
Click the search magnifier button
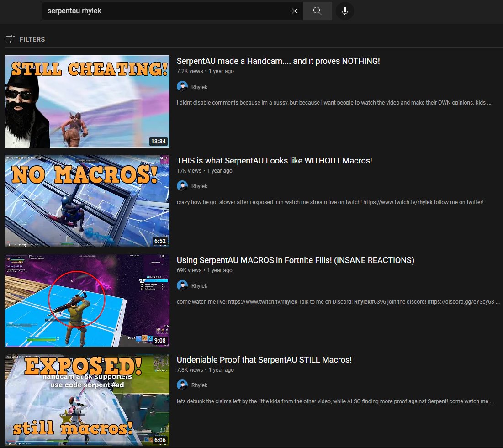(318, 11)
